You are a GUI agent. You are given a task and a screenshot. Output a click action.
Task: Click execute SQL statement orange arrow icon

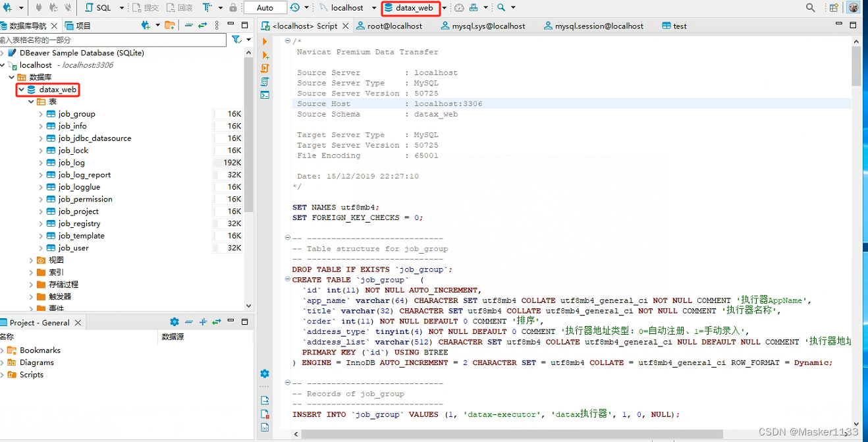(265, 41)
